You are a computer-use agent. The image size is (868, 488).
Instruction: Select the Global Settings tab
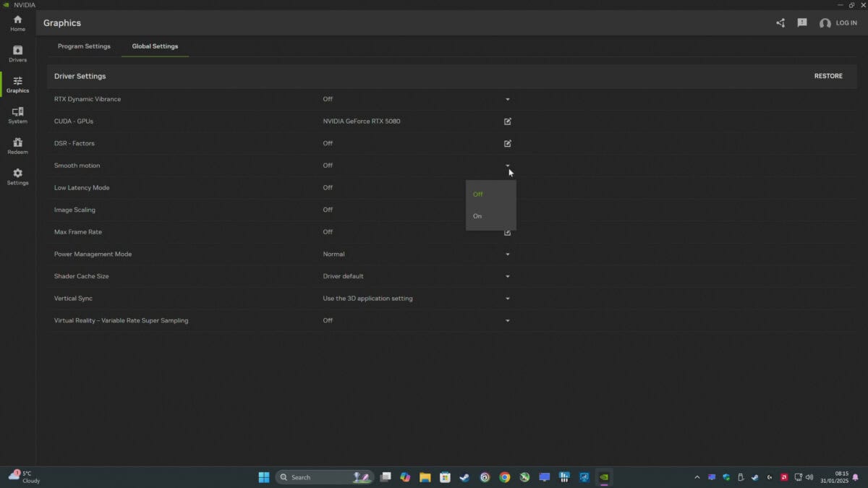155,46
